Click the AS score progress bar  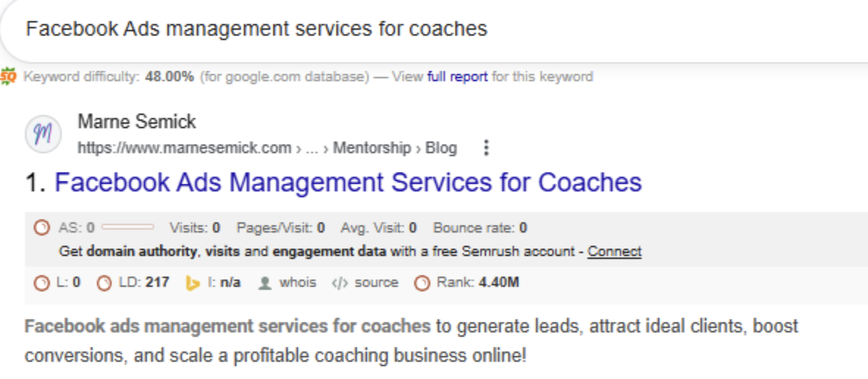[128, 227]
